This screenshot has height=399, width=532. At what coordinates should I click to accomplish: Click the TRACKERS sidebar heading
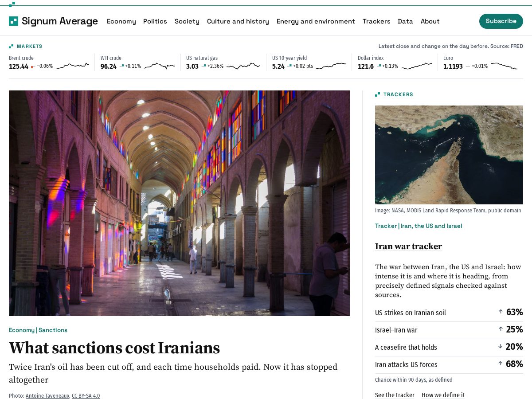click(398, 94)
